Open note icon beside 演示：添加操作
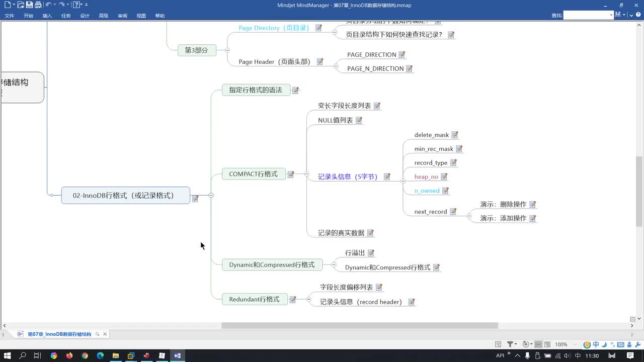Screen dimensions: 644x362 [532, 219]
